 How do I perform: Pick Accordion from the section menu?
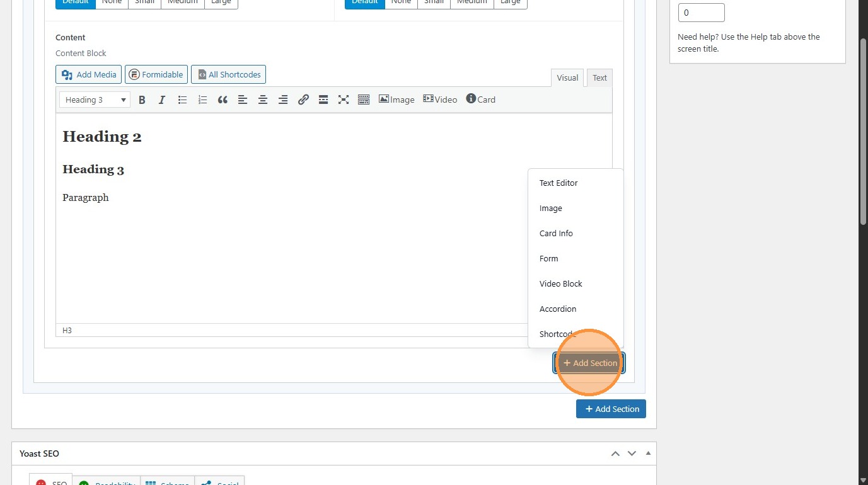[576, 309]
